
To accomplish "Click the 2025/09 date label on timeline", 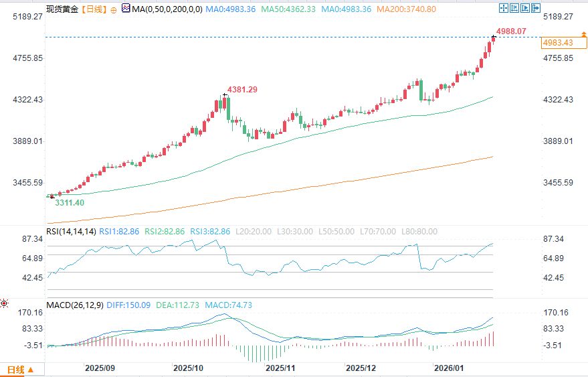I will [x=100, y=368].
